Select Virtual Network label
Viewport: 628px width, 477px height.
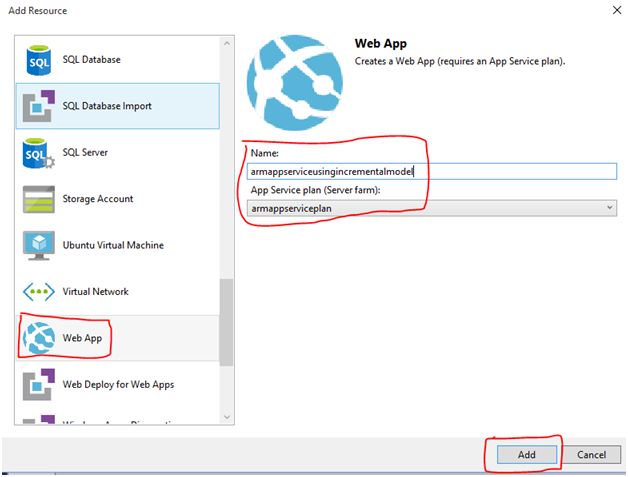95,292
